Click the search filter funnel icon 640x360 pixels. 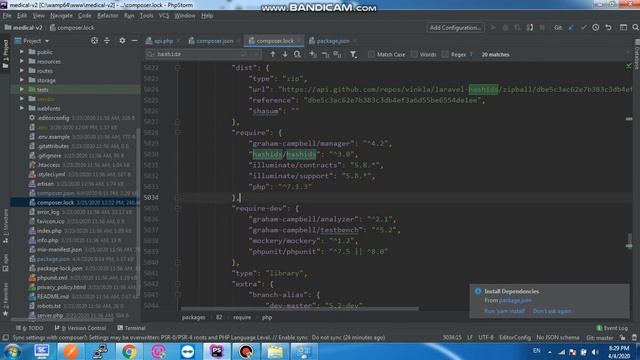[x=353, y=54]
